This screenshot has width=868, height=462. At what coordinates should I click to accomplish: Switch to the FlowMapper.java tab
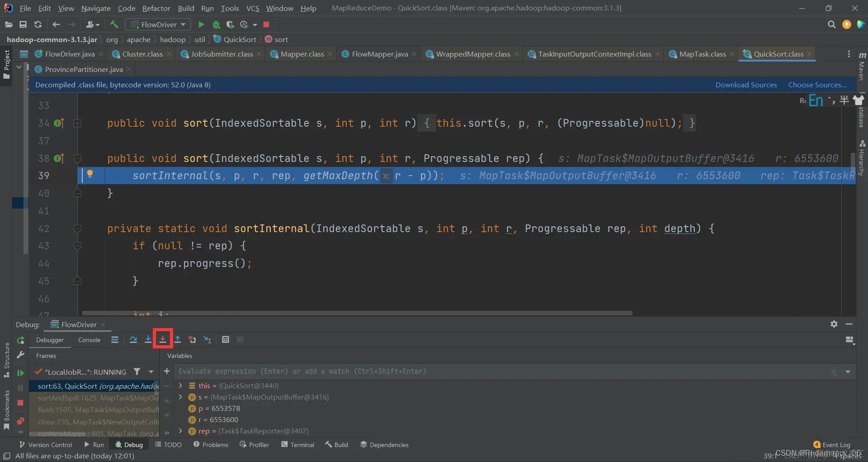click(379, 54)
